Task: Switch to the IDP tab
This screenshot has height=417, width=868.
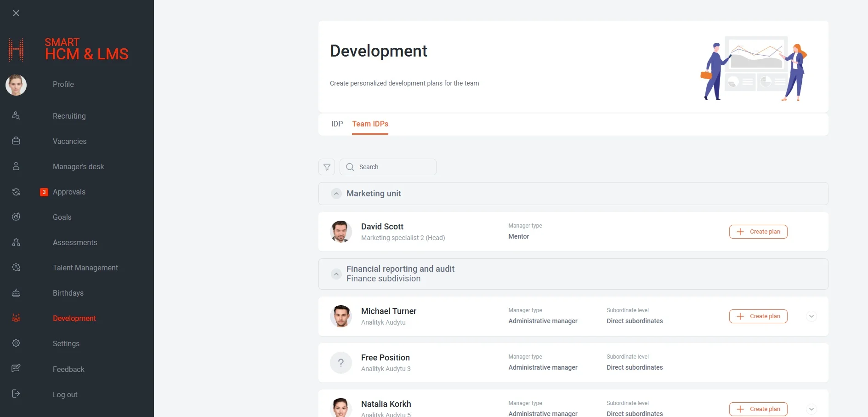Action: pos(337,124)
